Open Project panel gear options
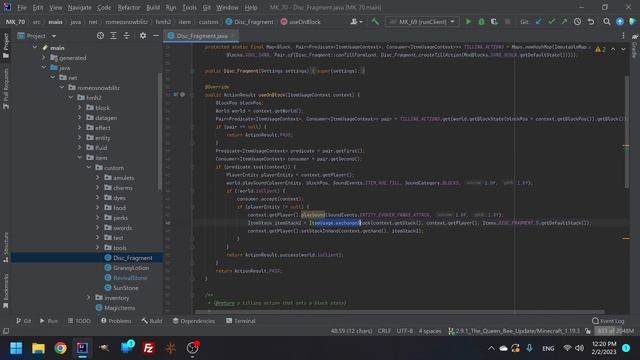 click(142, 36)
